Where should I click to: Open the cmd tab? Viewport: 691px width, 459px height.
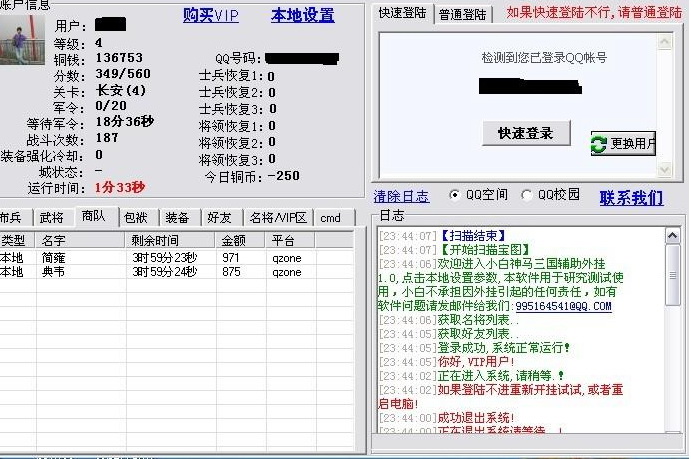tap(334, 218)
